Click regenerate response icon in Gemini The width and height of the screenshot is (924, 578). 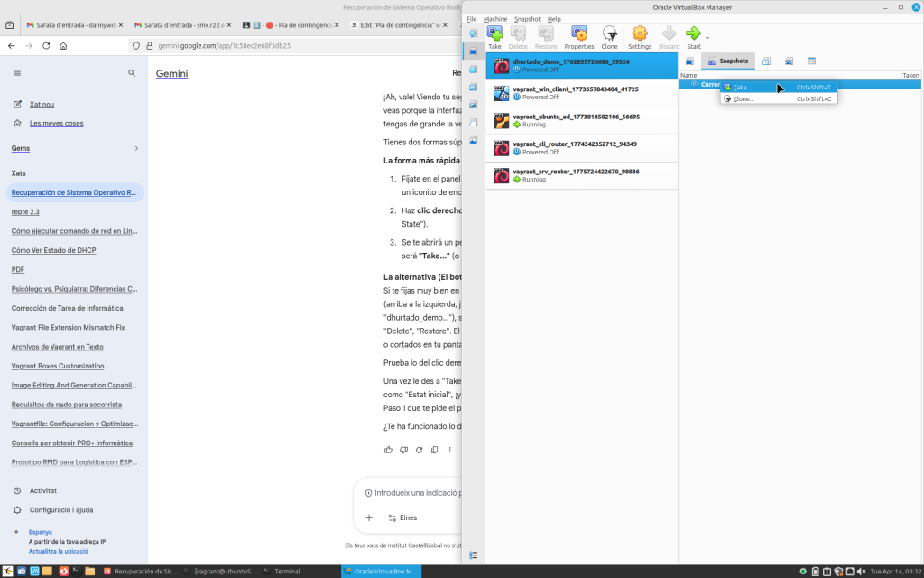[x=419, y=450]
